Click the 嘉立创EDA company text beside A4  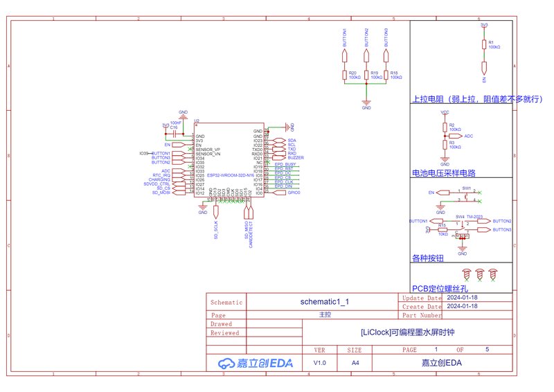click(442, 363)
